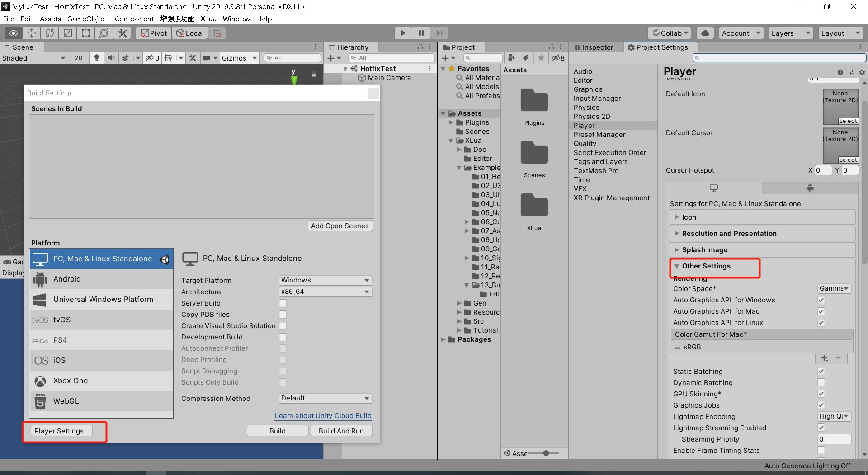Viewport: 868px width, 475px height.
Task: Toggle 2D view mode in Scene
Action: (x=79, y=58)
